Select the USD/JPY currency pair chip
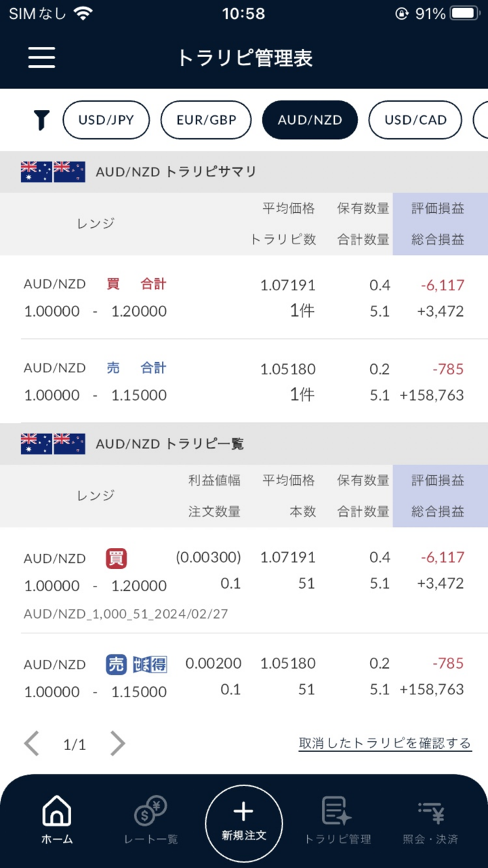The image size is (488, 868). 106,120
